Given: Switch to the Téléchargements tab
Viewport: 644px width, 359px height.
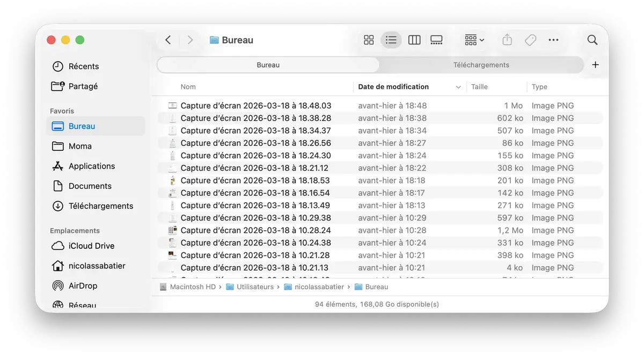Looking at the screenshot, I should click(481, 64).
